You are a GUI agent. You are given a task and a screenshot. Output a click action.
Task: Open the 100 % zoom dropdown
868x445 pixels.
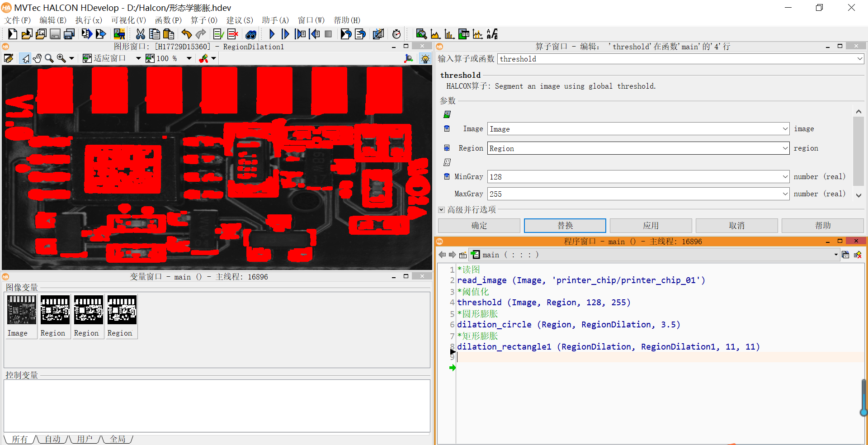(x=189, y=58)
